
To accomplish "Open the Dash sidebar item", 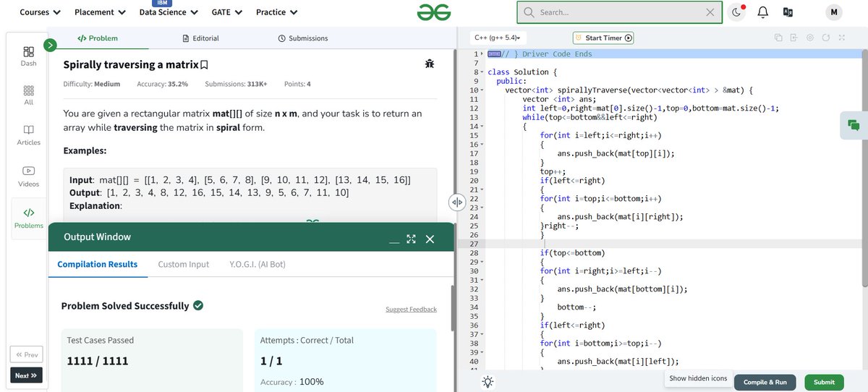I will tap(29, 56).
